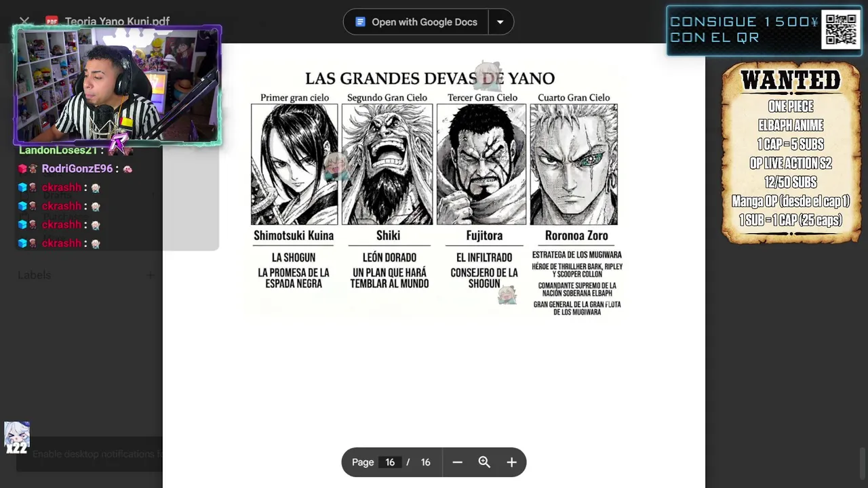Click the name 'Shimotsuki Kuina'
This screenshot has height=488, width=868.
[294, 236]
